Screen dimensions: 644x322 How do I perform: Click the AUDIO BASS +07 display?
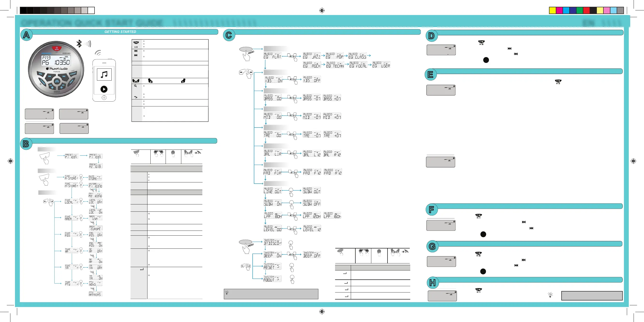click(332, 97)
